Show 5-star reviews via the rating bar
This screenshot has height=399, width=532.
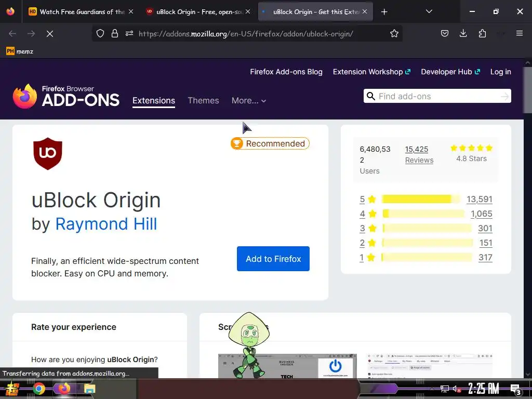pos(421,199)
